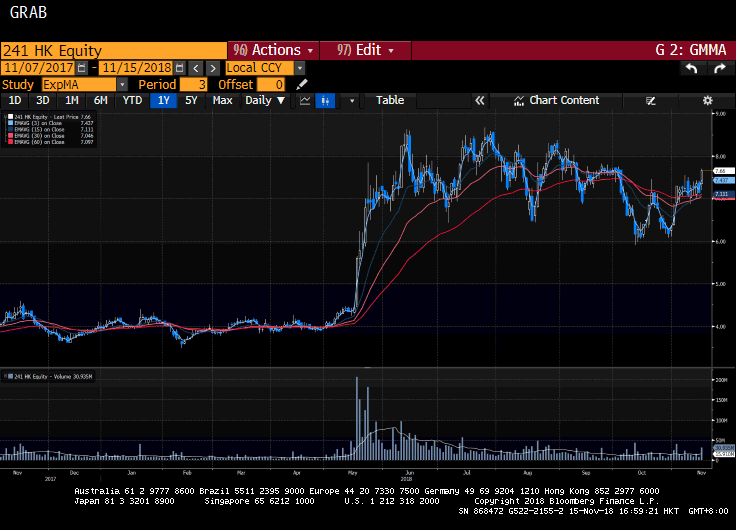The image size is (736, 530).
Task: Click the ExpMA study name field
Action: (79, 84)
